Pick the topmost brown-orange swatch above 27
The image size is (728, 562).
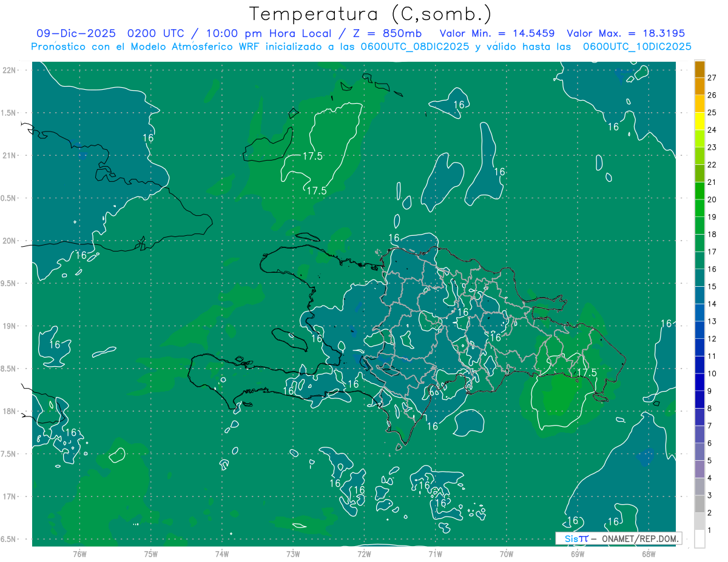coord(699,69)
